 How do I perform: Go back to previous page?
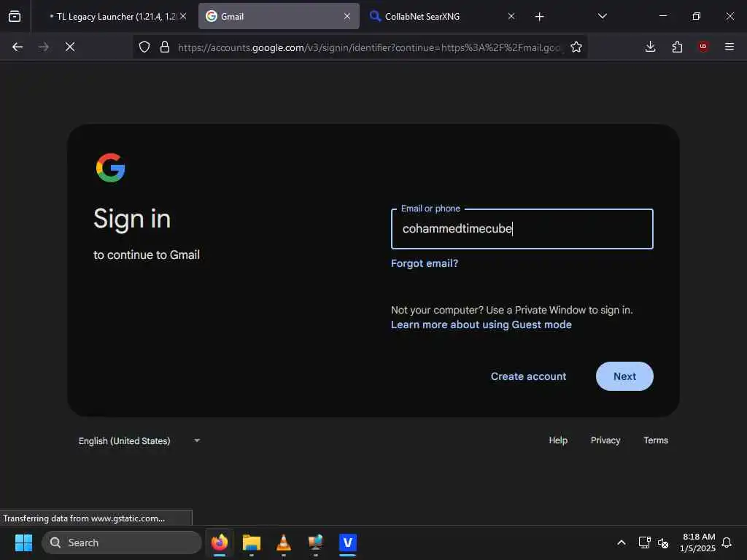click(18, 47)
